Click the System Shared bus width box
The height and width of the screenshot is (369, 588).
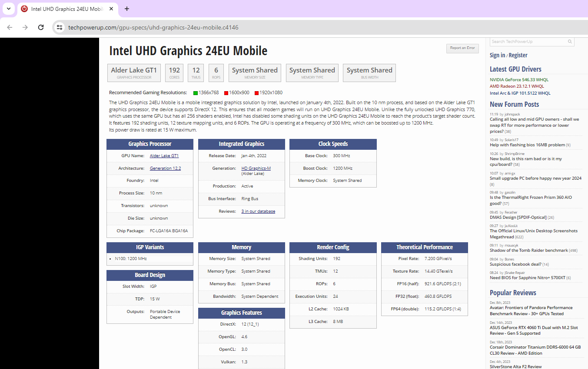[369, 73]
